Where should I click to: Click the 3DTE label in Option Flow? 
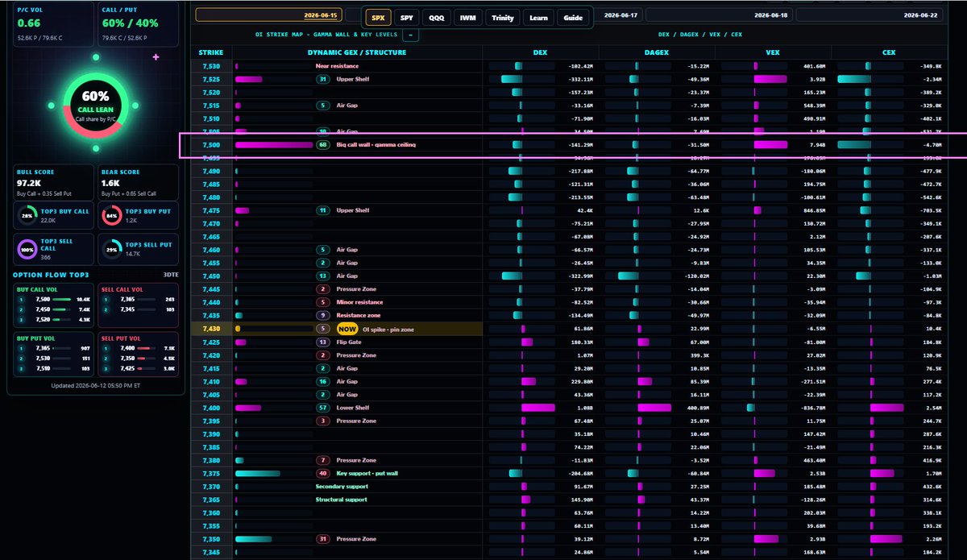(170, 275)
